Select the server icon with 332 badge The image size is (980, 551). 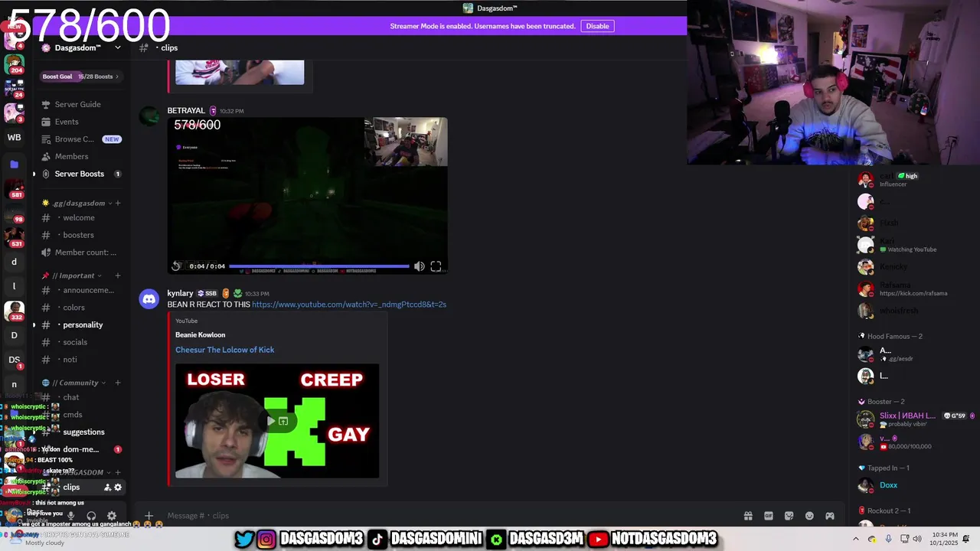pyautogui.click(x=14, y=311)
